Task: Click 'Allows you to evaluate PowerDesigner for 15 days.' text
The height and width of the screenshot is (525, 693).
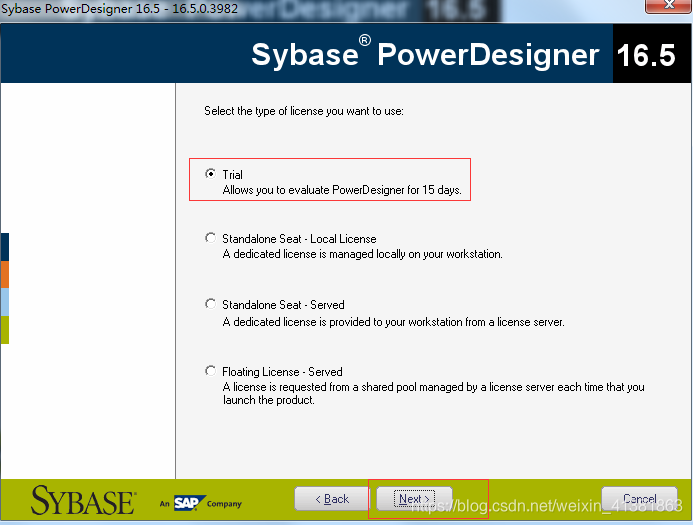Action: click(x=342, y=190)
